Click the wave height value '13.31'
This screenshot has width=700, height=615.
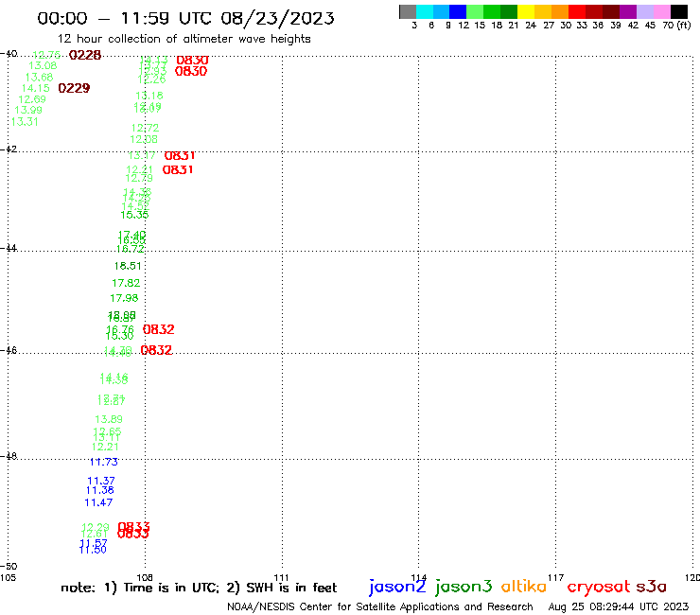25,121
